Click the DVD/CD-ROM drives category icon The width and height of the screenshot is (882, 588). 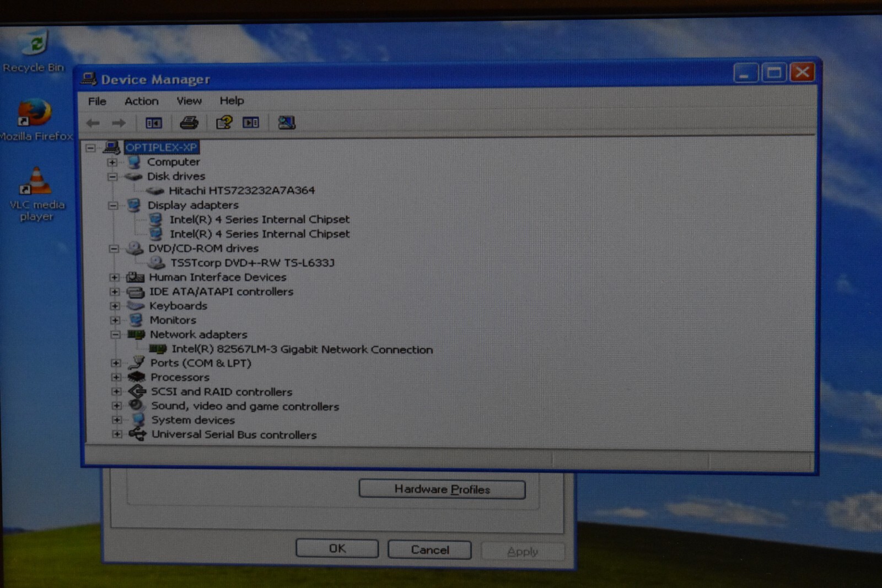click(x=135, y=248)
